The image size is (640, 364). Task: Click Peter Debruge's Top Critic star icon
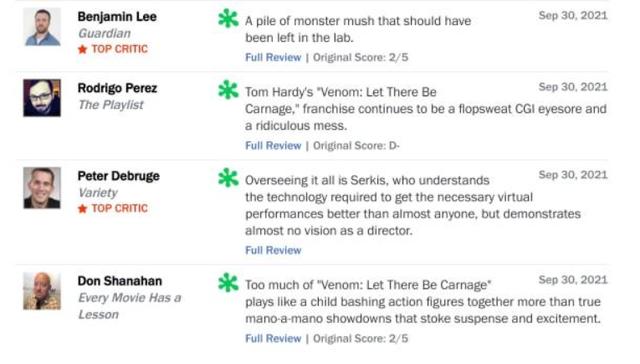pos(82,209)
